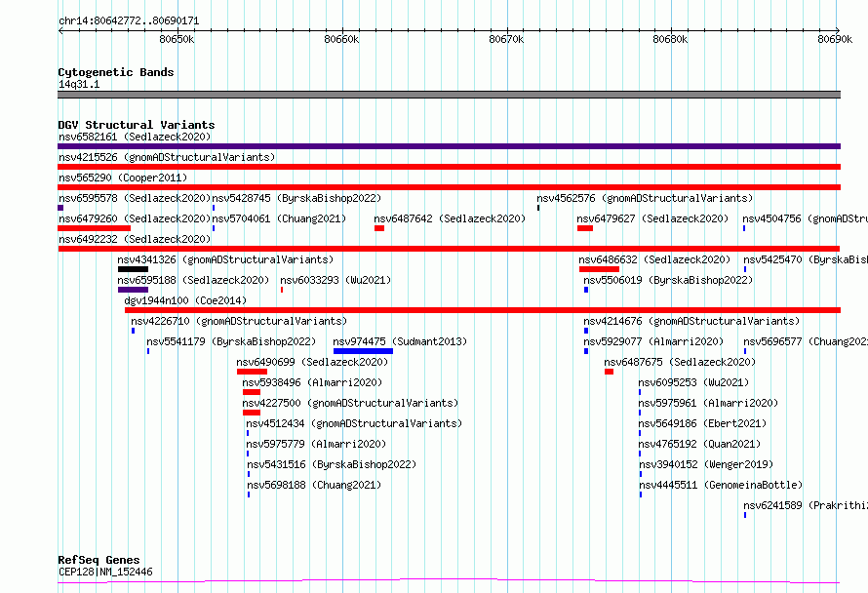868x593 pixels.
Task: Open dgv1944n100 (Coe2014) variant label
Action: (x=185, y=300)
